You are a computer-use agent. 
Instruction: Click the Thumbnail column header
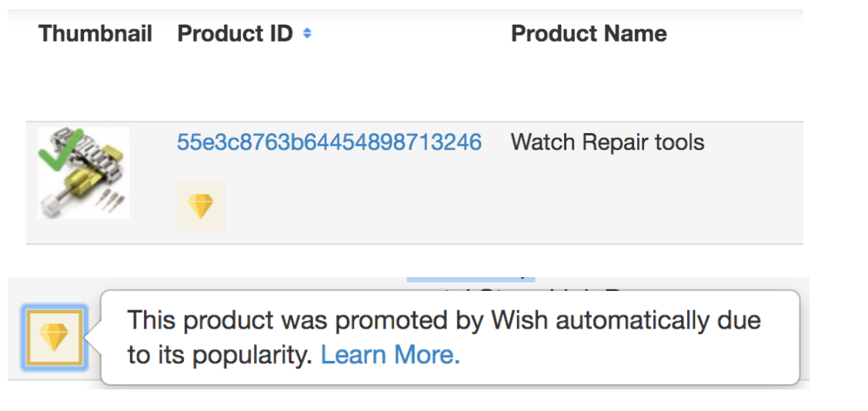coord(95,34)
